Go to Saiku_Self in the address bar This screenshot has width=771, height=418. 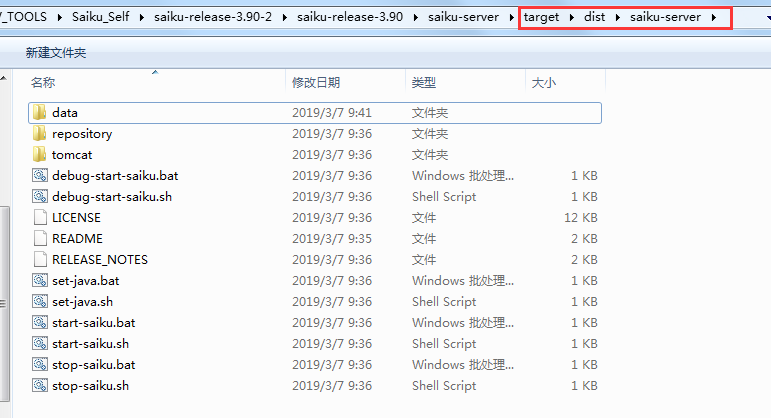tap(100, 17)
